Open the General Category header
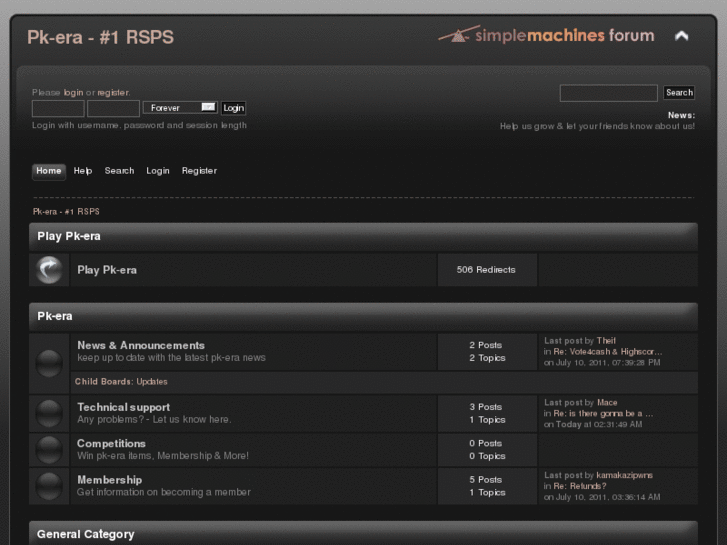 tap(86, 534)
